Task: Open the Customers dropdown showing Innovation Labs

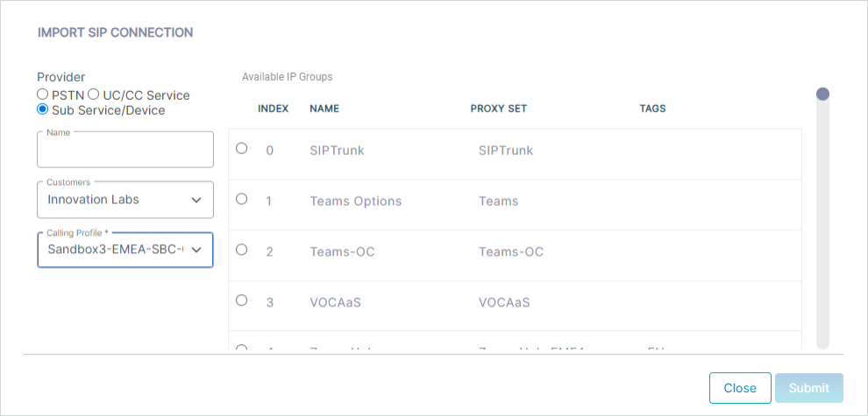Action: (125, 200)
